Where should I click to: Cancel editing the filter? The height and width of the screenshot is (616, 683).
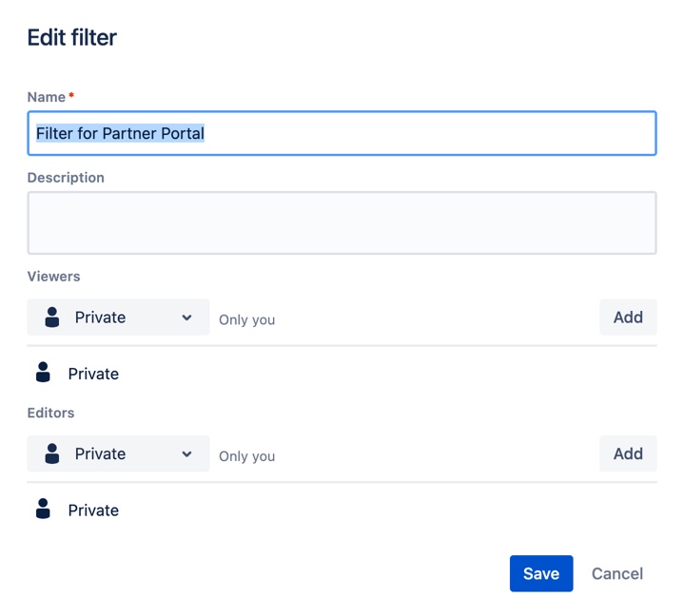click(616, 573)
